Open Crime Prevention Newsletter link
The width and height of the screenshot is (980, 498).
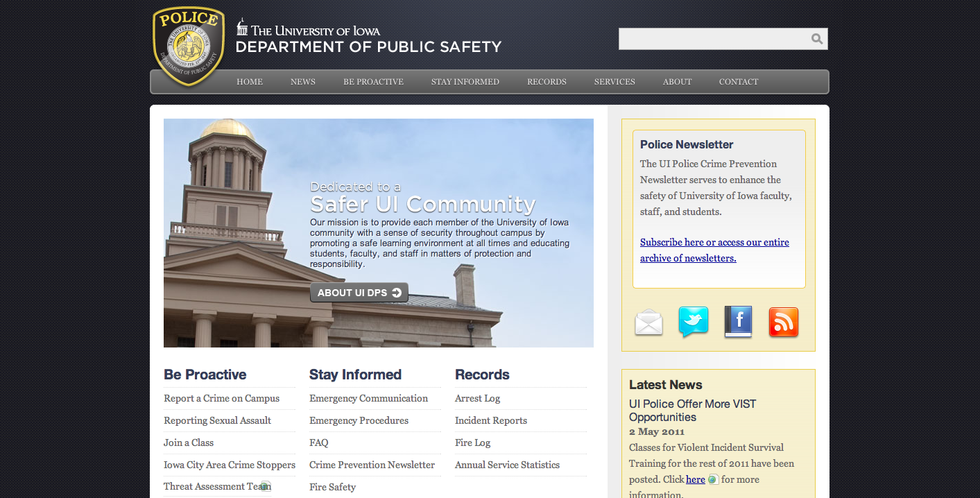372,465
